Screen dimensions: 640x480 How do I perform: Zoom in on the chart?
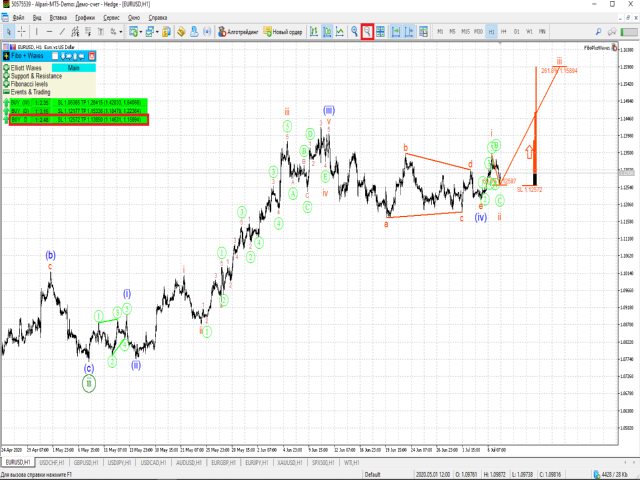pos(354,31)
